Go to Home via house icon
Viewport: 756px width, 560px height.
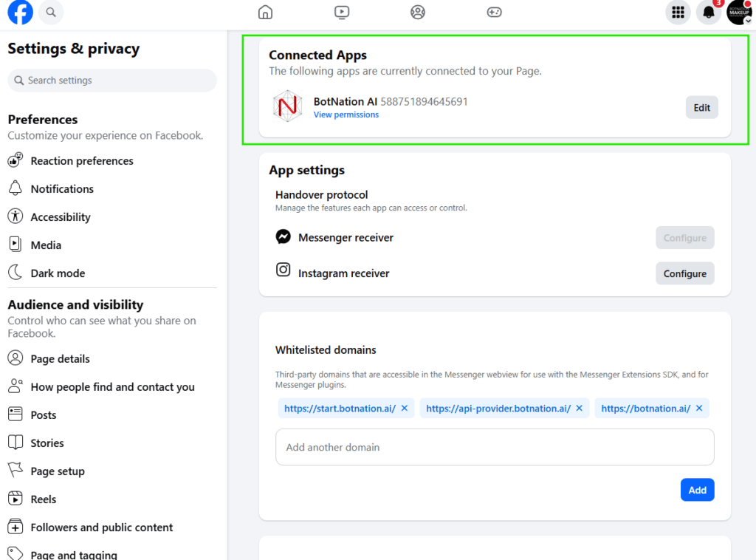pos(265,13)
